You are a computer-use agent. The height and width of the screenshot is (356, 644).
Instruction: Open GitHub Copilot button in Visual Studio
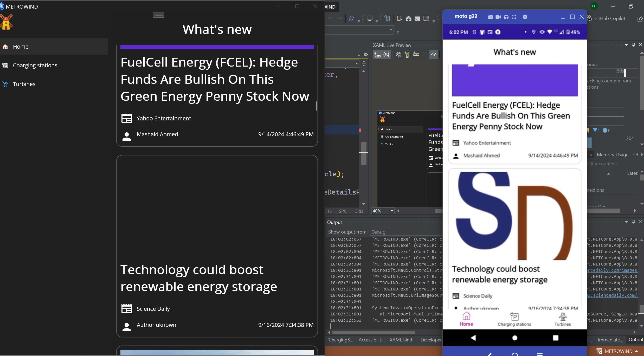[606, 18]
